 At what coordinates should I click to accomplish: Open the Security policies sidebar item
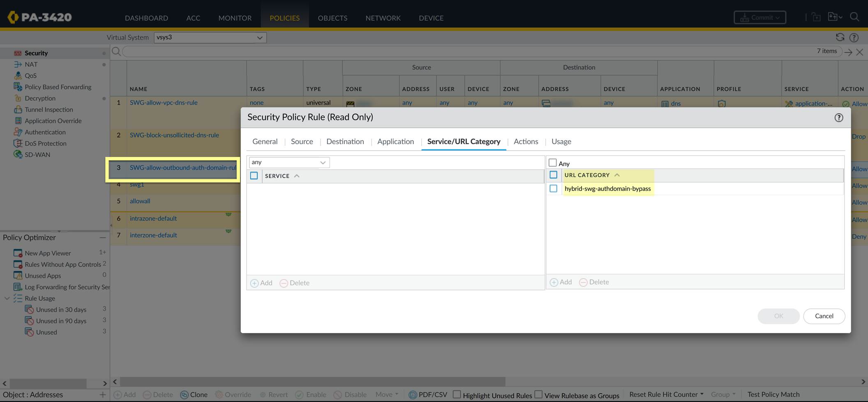[x=36, y=53]
